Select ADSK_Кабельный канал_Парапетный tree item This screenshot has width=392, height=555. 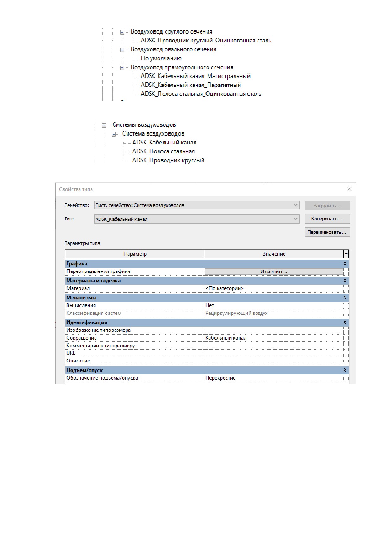(x=191, y=85)
